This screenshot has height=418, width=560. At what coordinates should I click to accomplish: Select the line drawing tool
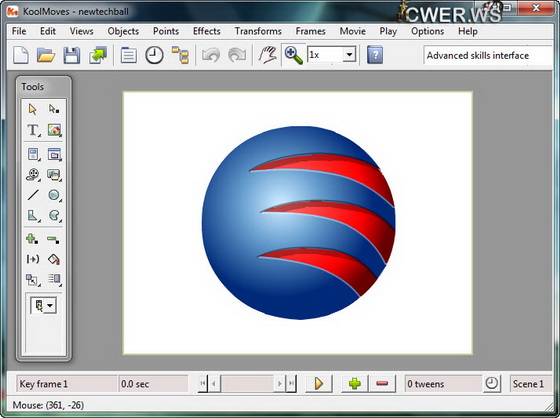tap(33, 195)
